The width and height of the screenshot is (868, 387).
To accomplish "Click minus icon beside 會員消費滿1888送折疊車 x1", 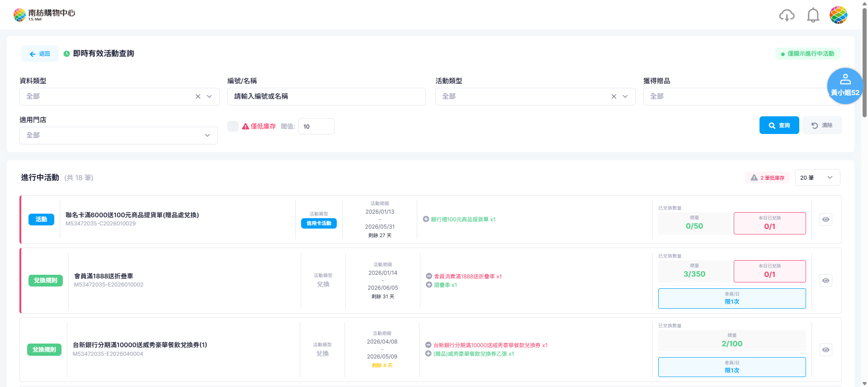I will (x=429, y=276).
